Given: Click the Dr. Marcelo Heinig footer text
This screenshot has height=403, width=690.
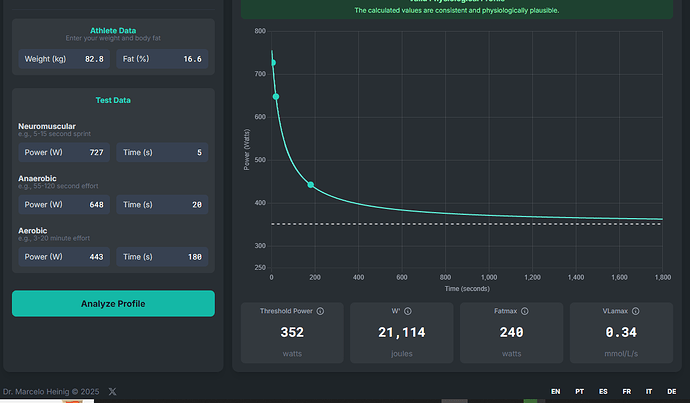Looking at the screenshot, I should [48, 392].
